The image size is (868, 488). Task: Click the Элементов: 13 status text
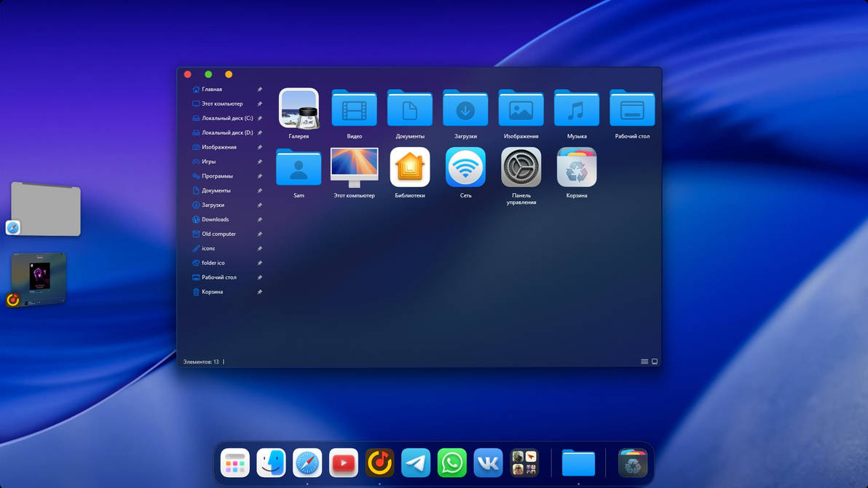[201, 362]
